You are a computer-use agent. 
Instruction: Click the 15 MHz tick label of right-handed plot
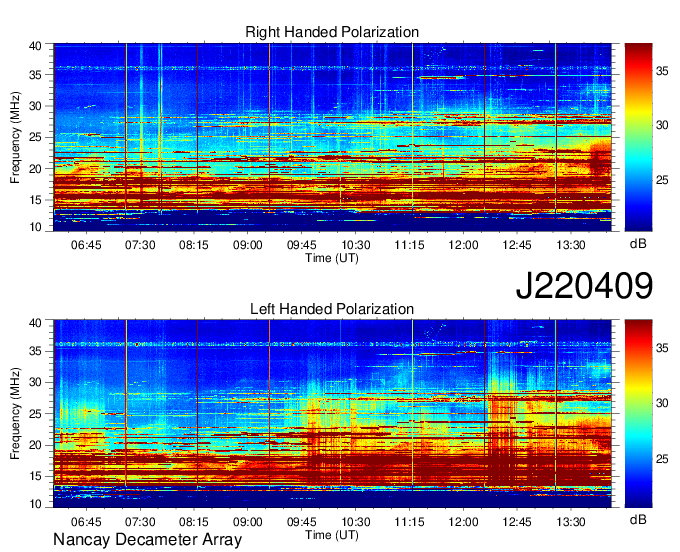point(36,200)
